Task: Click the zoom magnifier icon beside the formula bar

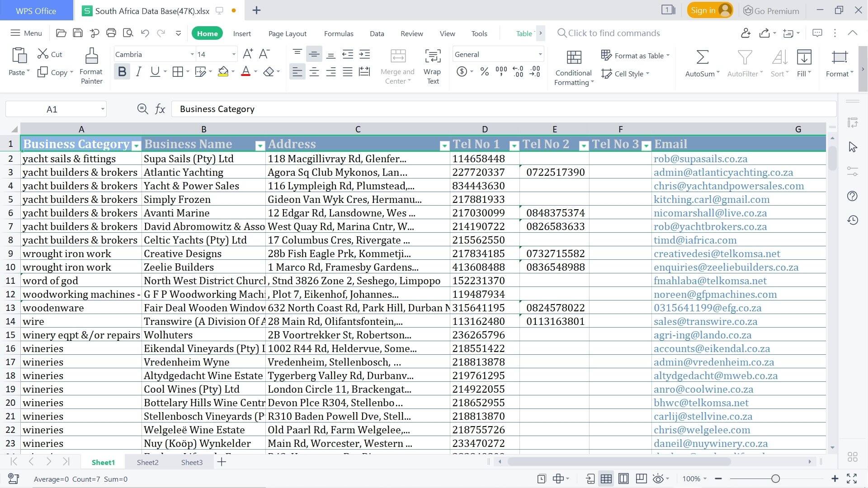Action: tap(142, 109)
